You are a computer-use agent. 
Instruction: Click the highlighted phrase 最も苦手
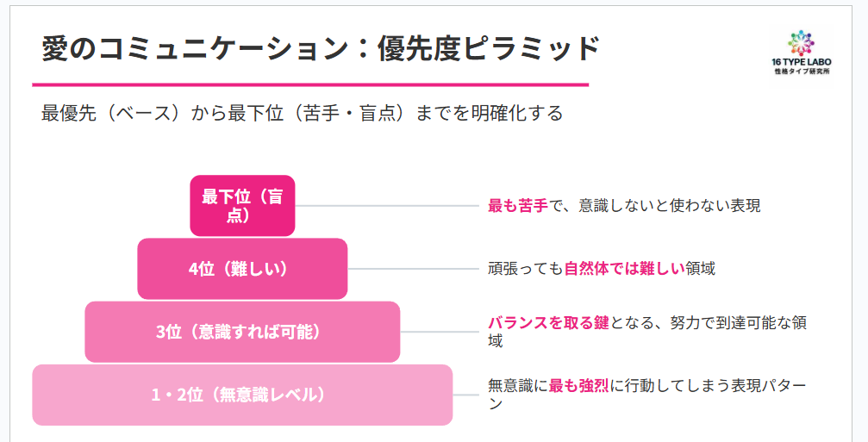point(517,206)
